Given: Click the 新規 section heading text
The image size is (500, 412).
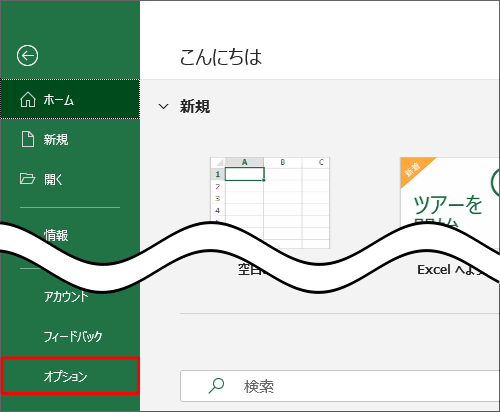Looking at the screenshot, I should coord(195,107).
